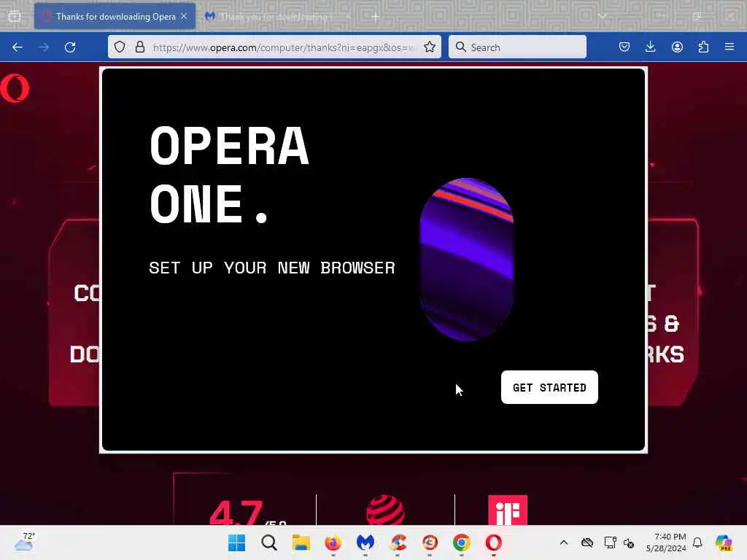This screenshot has width=747, height=560.
Task: Click into the Search box
Action: click(517, 47)
